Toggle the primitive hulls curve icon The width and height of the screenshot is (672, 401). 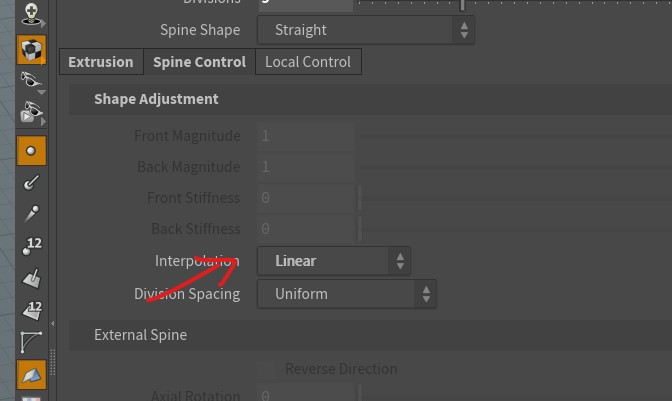click(31, 342)
